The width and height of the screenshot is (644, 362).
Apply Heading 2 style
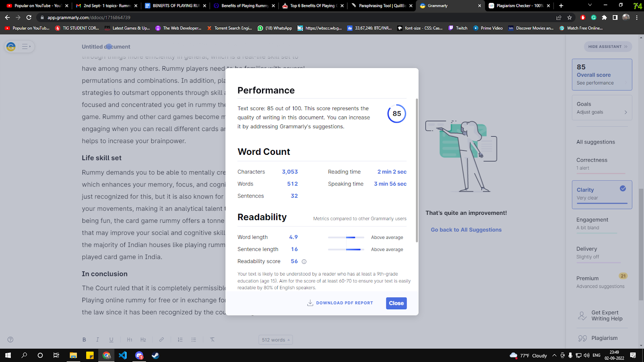pos(143,339)
